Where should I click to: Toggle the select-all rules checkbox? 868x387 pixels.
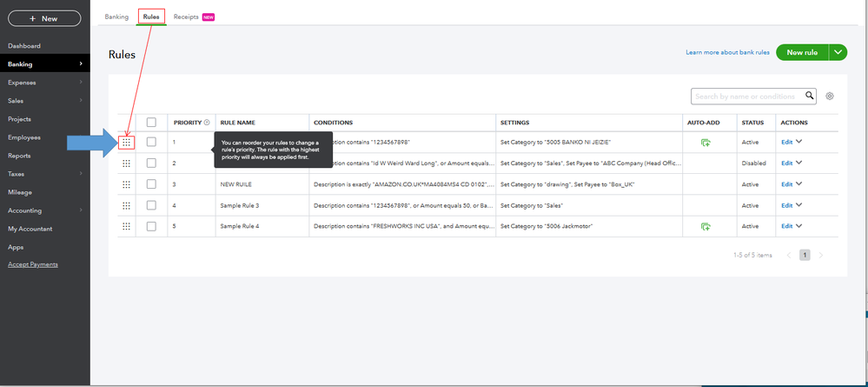(151, 123)
